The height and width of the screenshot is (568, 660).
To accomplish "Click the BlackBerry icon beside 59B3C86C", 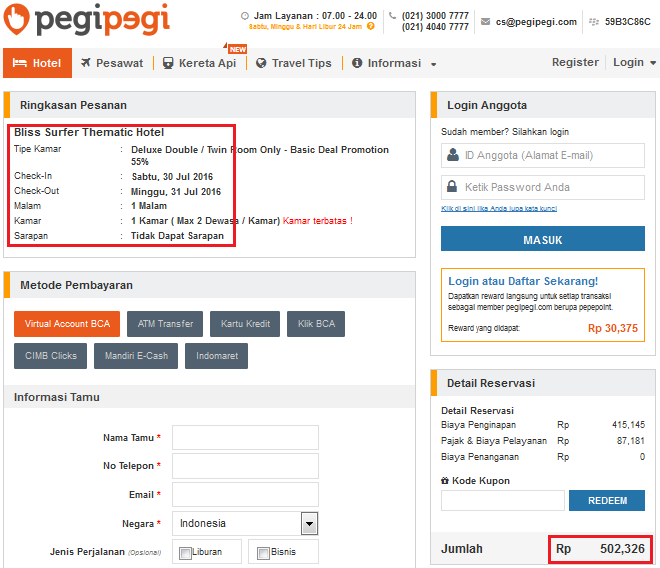I will (593, 21).
